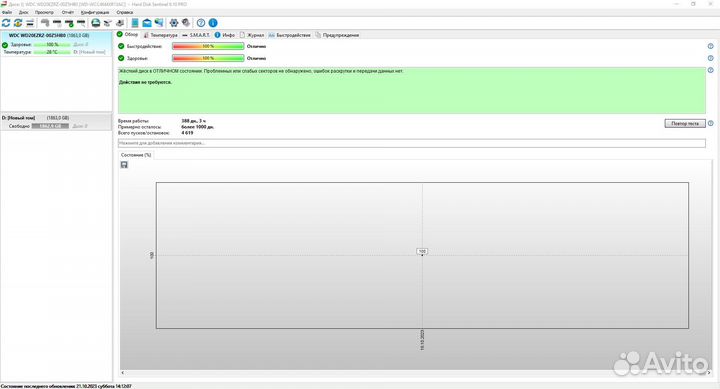Select the Состояние (%) chart tab
The width and height of the screenshot is (720, 389).
(x=136, y=155)
